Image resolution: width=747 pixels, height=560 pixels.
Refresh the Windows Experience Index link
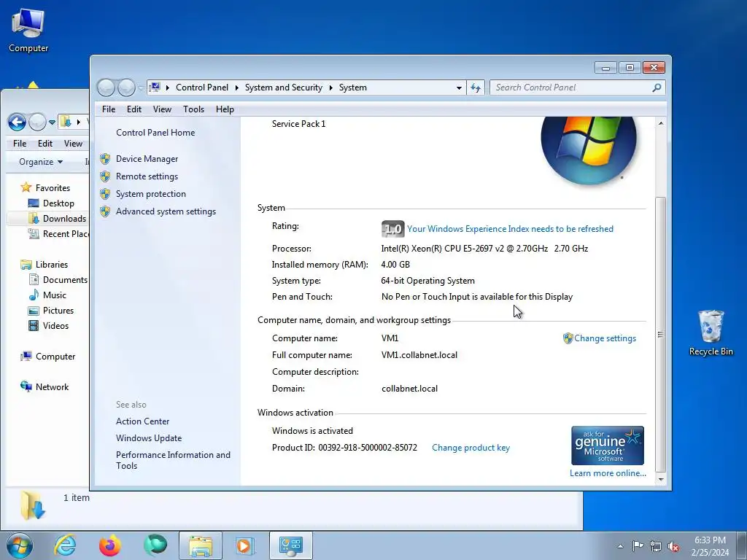pos(510,229)
